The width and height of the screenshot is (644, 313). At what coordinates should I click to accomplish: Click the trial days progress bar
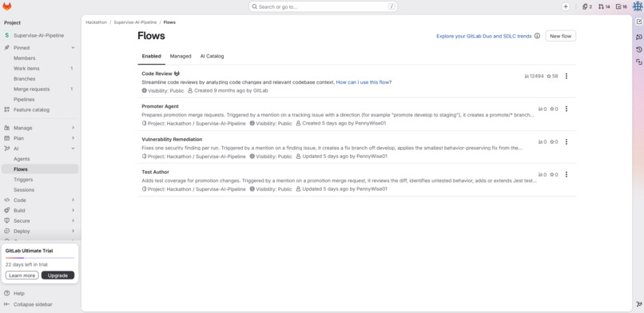[x=40, y=258]
